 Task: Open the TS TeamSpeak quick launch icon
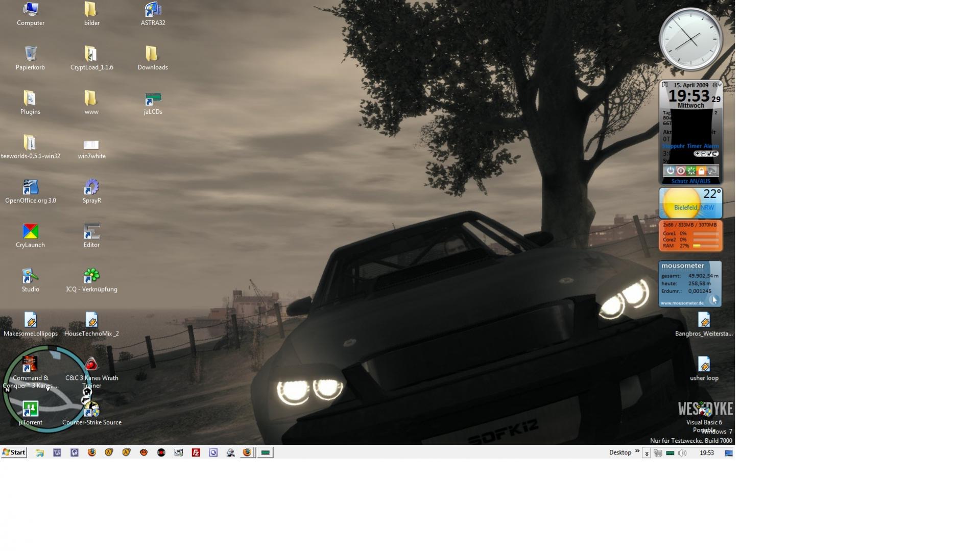tap(57, 452)
